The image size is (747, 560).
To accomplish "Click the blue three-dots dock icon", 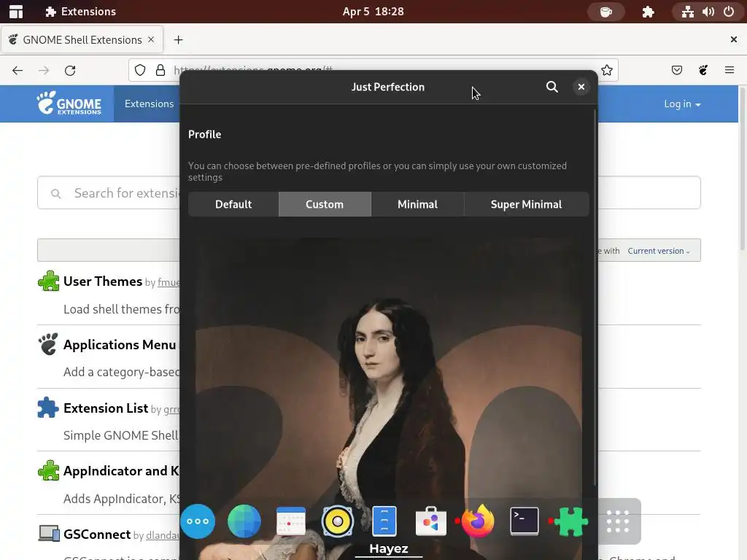I will [x=198, y=521].
